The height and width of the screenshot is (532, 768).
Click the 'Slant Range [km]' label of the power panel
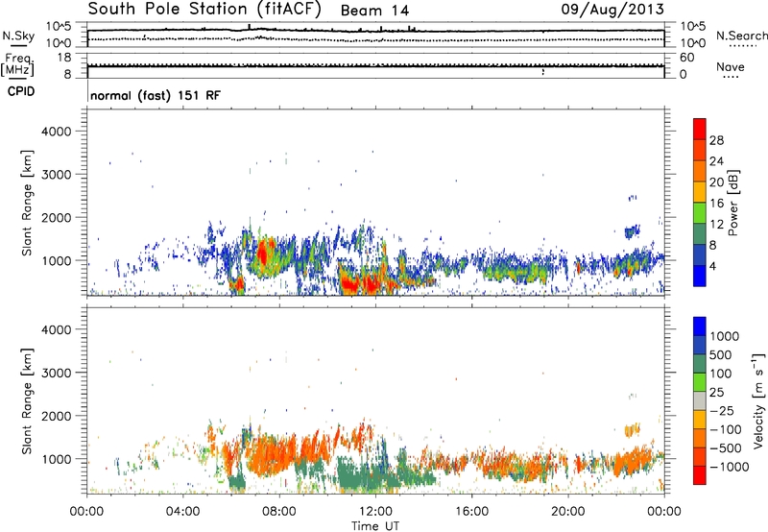click(27, 203)
